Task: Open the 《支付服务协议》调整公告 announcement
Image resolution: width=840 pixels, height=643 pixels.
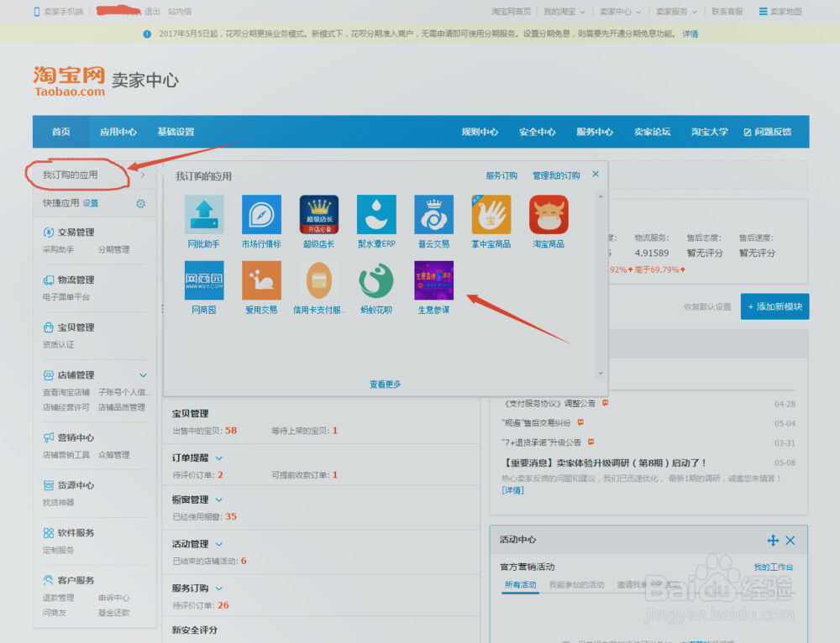Action: tap(549, 403)
